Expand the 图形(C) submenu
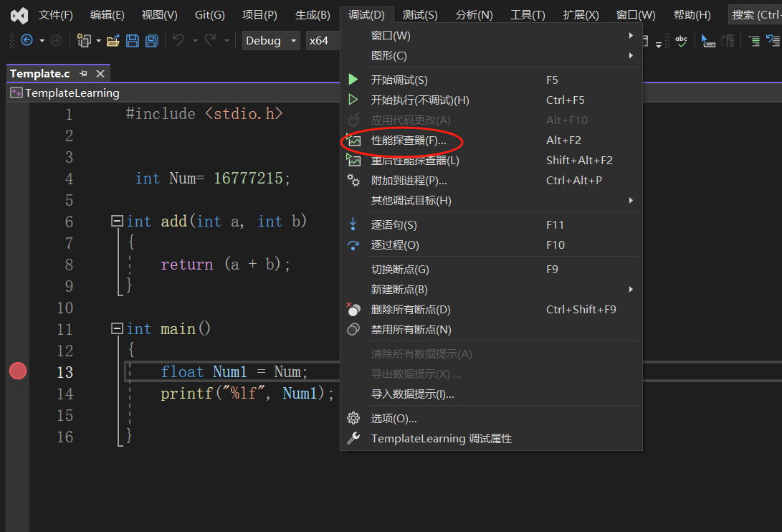Image resolution: width=782 pixels, height=532 pixels. point(491,55)
